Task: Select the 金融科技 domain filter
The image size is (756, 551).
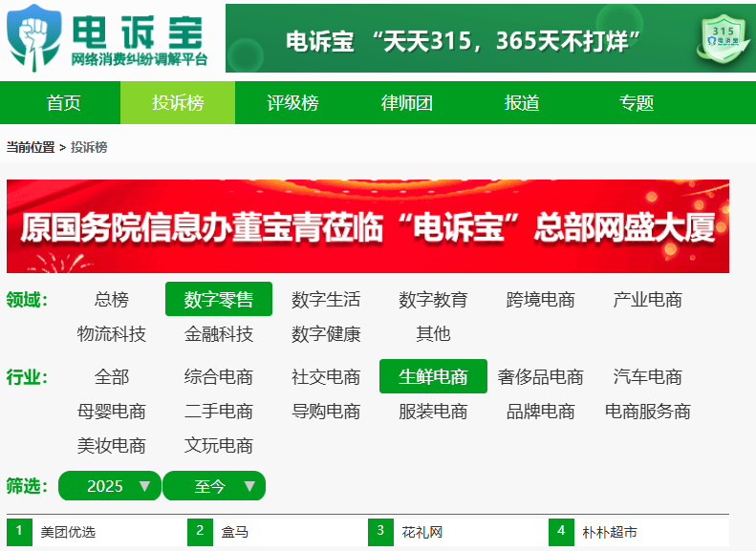Action: coord(219,333)
